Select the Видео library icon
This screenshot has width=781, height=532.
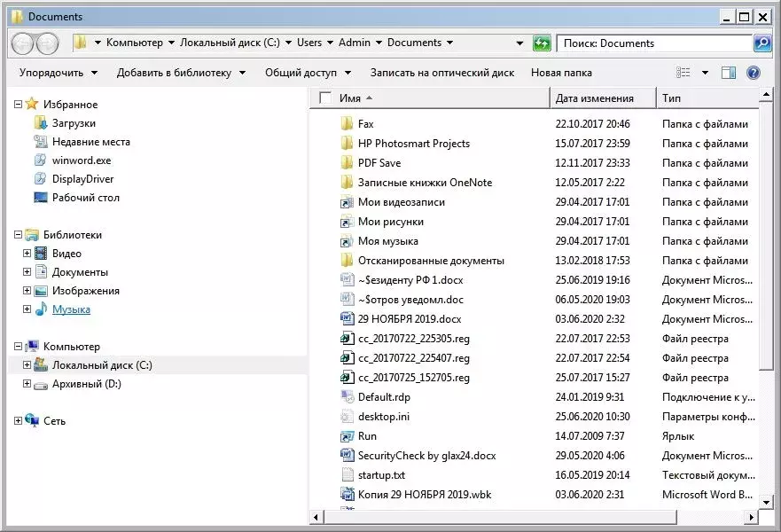[x=41, y=253]
